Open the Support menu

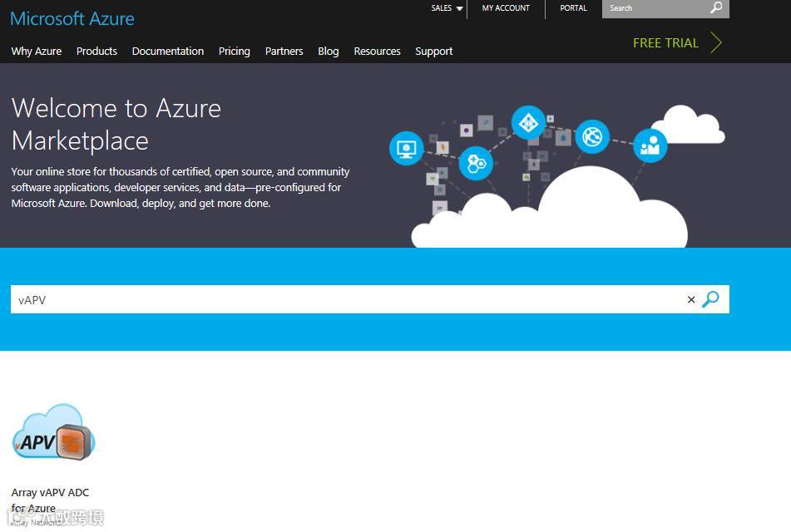pyautogui.click(x=434, y=51)
